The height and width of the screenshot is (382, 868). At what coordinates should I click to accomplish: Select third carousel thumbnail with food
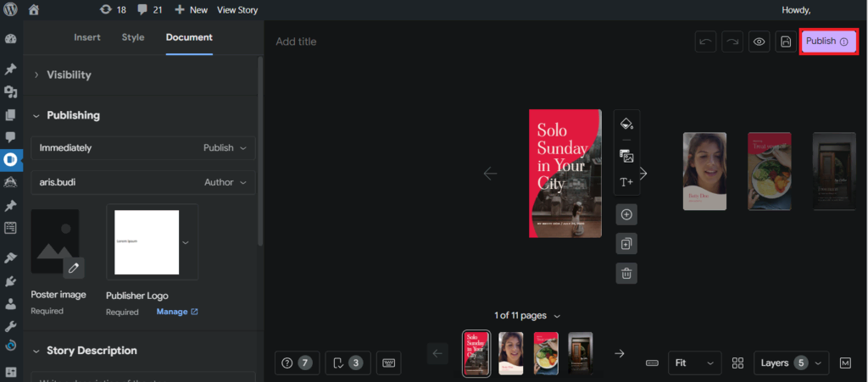[546, 354]
